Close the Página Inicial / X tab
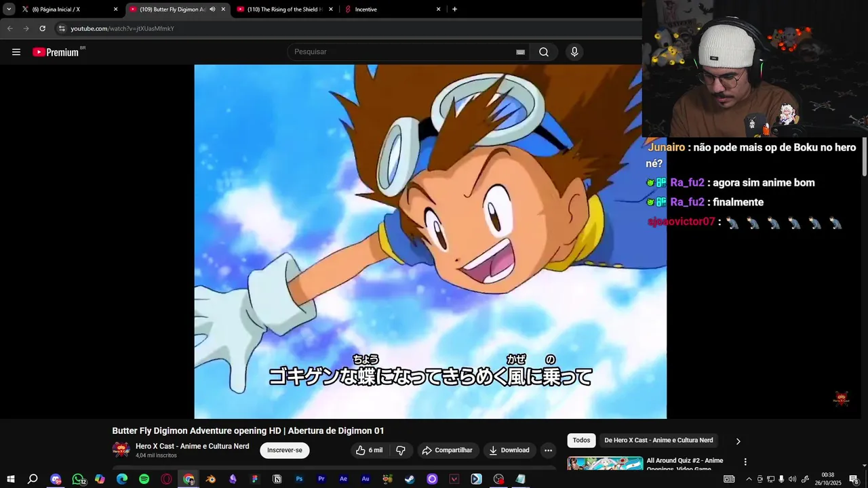The width and height of the screenshot is (868, 488). 115,9
